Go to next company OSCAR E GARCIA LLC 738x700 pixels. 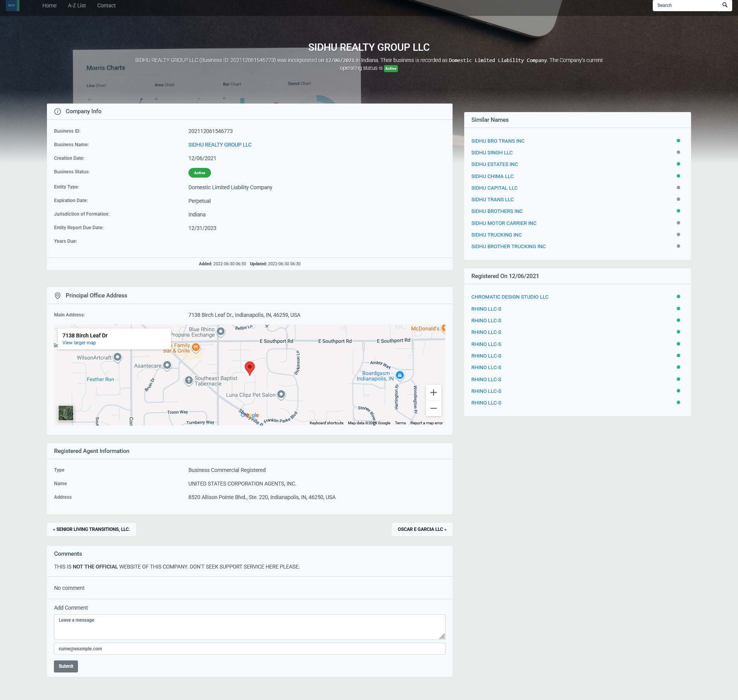[422, 529]
